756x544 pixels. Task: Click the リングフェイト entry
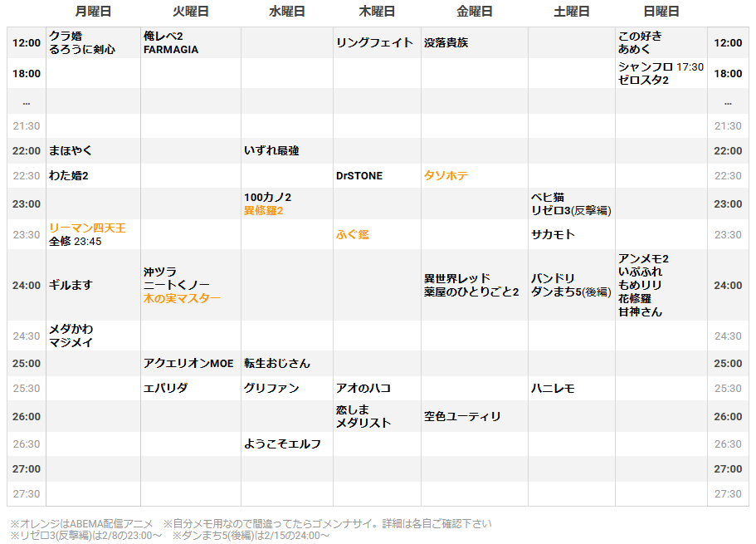point(374,42)
